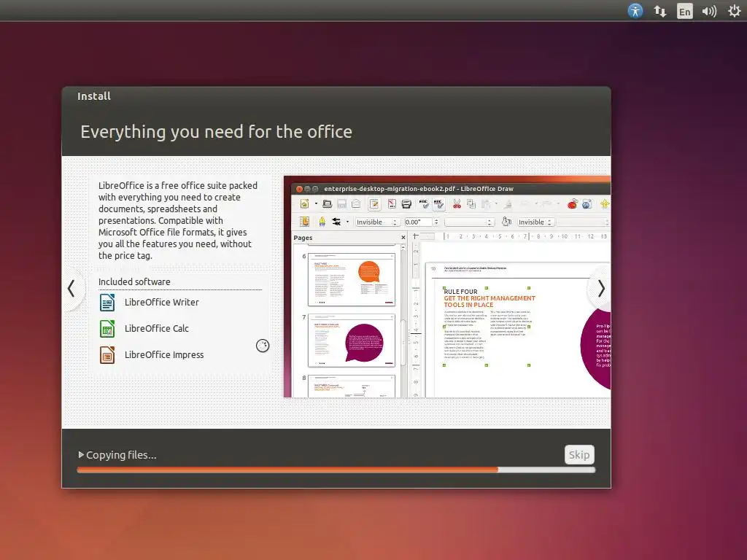Click the LibreOffice Writer icon

107,303
